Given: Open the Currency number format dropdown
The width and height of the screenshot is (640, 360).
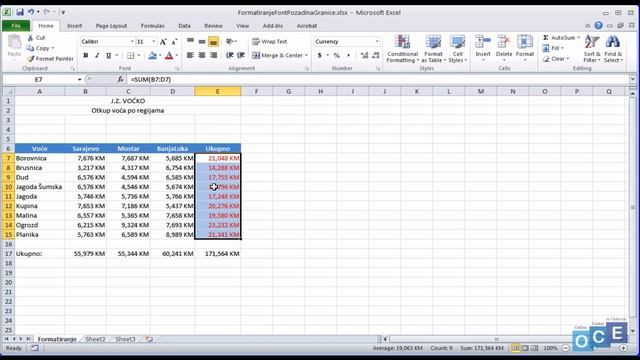Looking at the screenshot, I should 376,42.
